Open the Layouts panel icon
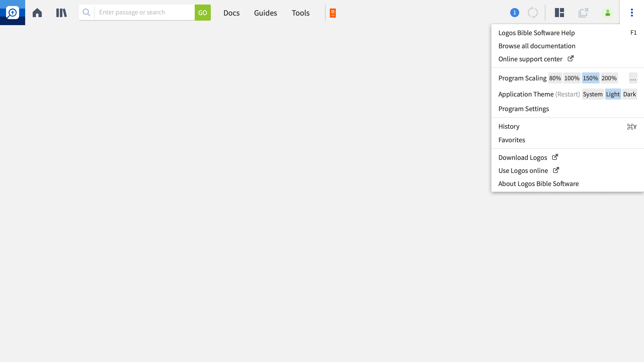Screen dimensions: 644x362 click(x=559, y=13)
